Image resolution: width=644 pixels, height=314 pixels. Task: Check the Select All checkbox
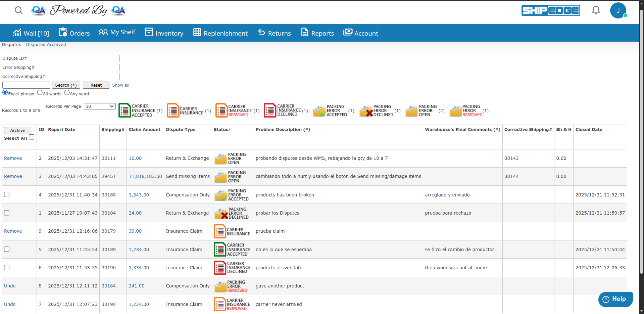pyautogui.click(x=32, y=137)
